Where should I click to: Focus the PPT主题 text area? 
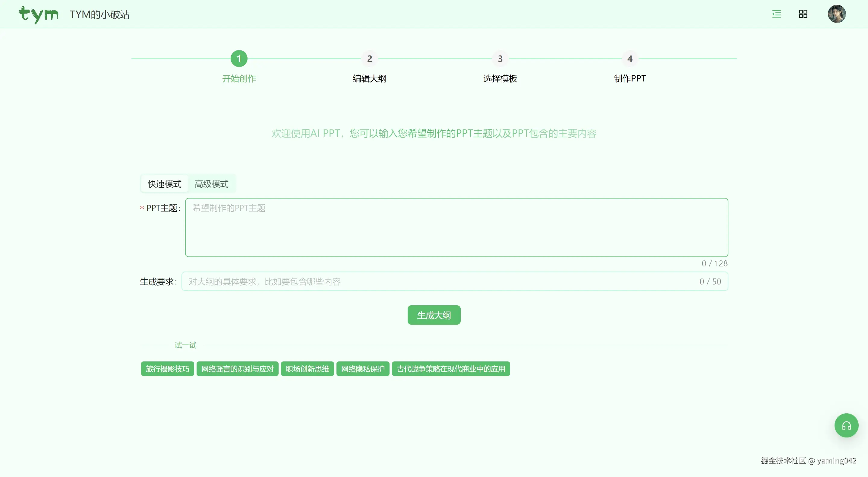[456, 227]
